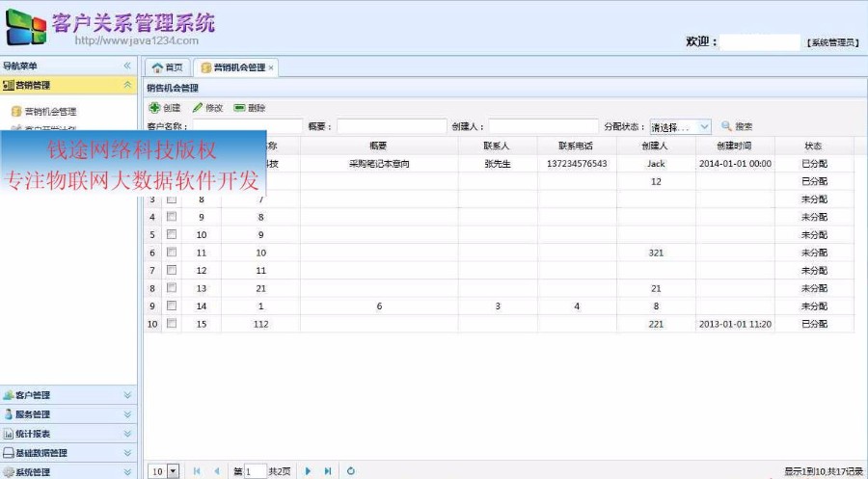Click the 搜索 magnifier search button
Image resolution: width=868 pixels, height=479 pixels.
click(737, 126)
